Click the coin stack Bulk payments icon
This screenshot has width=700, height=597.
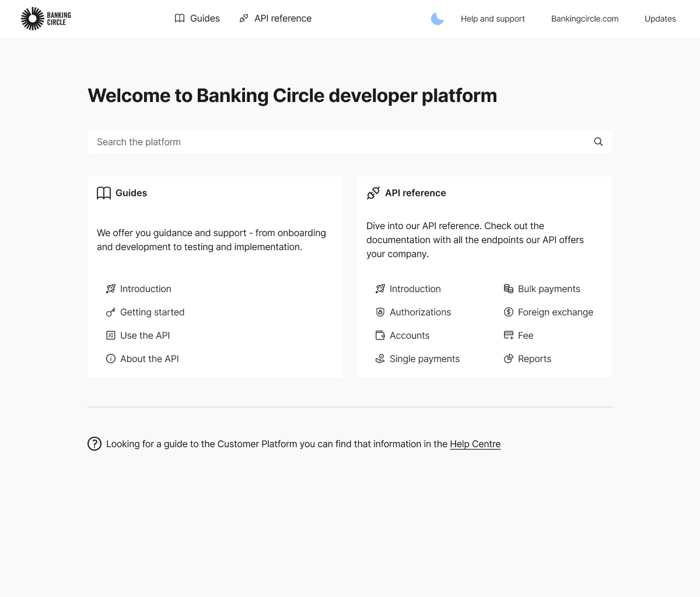[509, 289]
